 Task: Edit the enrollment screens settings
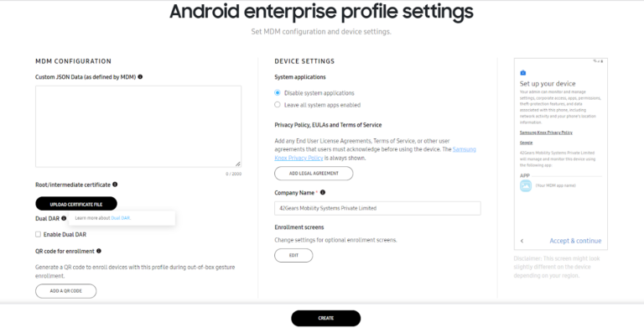[x=293, y=255]
